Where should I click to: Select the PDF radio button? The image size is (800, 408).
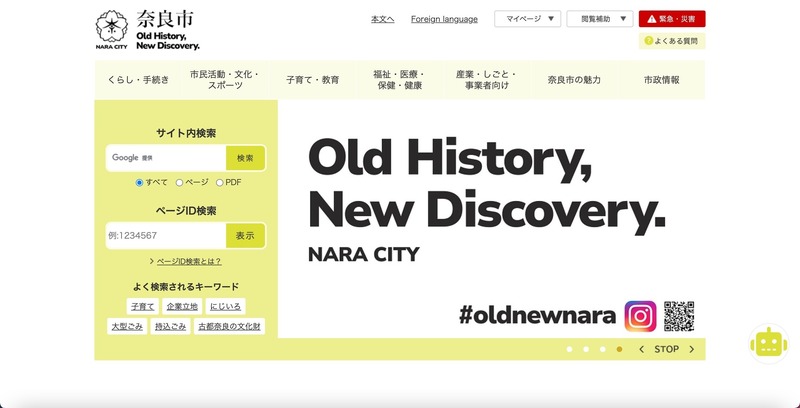click(220, 183)
